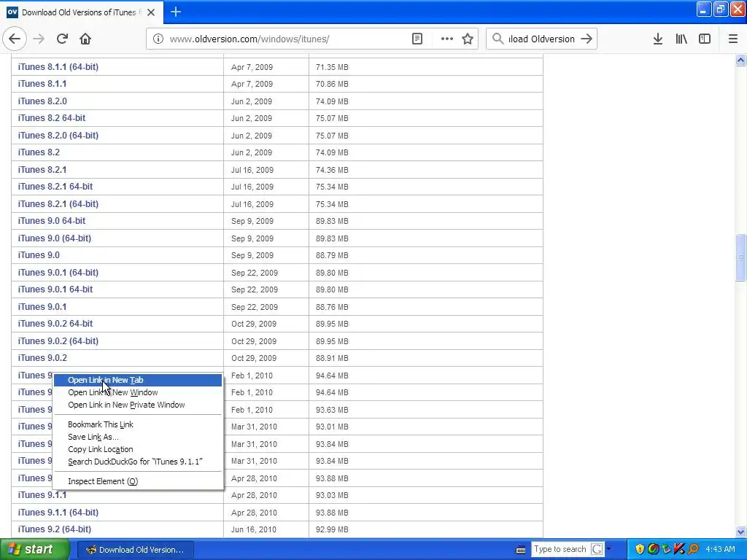Open the iTunes 9.0 link
Viewport: 747px width, 560px height.
(39, 255)
